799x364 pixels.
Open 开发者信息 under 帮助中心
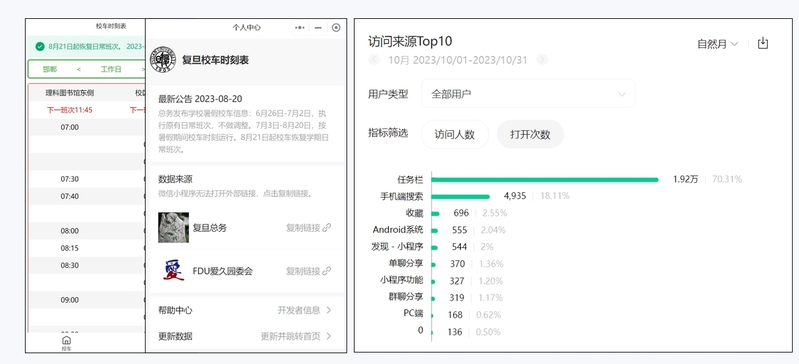click(x=304, y=310)
